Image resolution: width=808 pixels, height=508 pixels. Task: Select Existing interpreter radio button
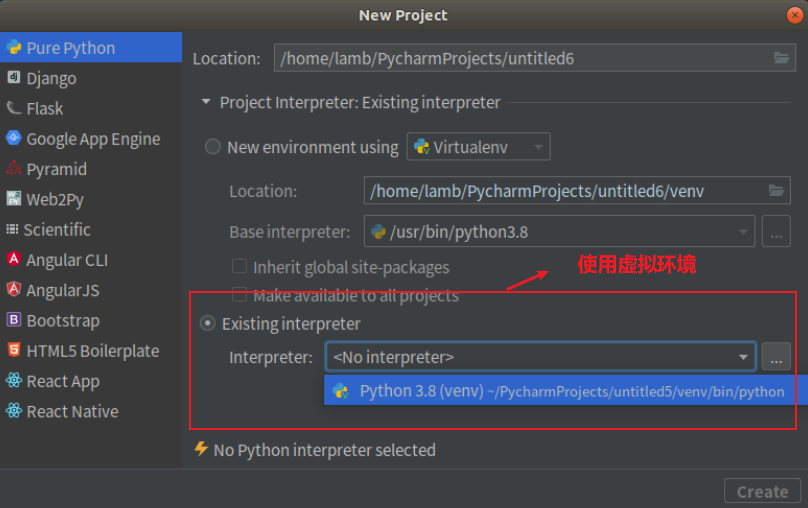tap(208, 324)
